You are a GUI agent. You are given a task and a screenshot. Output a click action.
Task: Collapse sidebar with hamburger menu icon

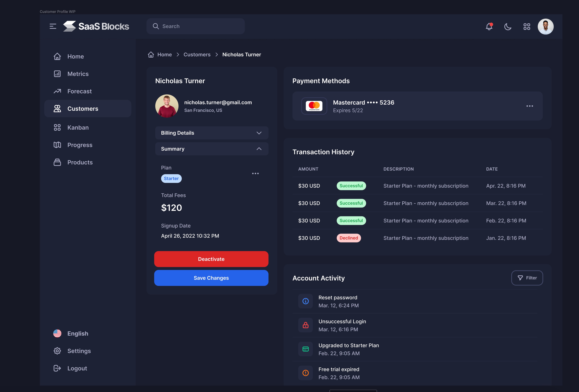(53, 26)
